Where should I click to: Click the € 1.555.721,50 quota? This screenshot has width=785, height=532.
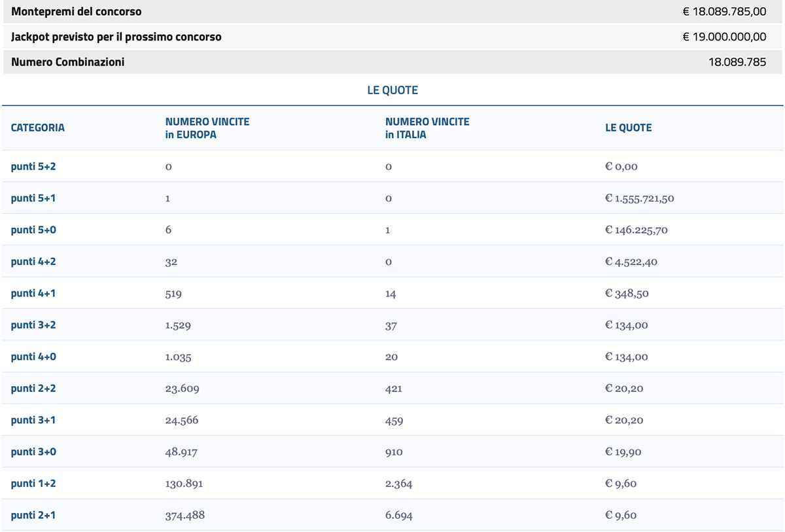(640, 198)
